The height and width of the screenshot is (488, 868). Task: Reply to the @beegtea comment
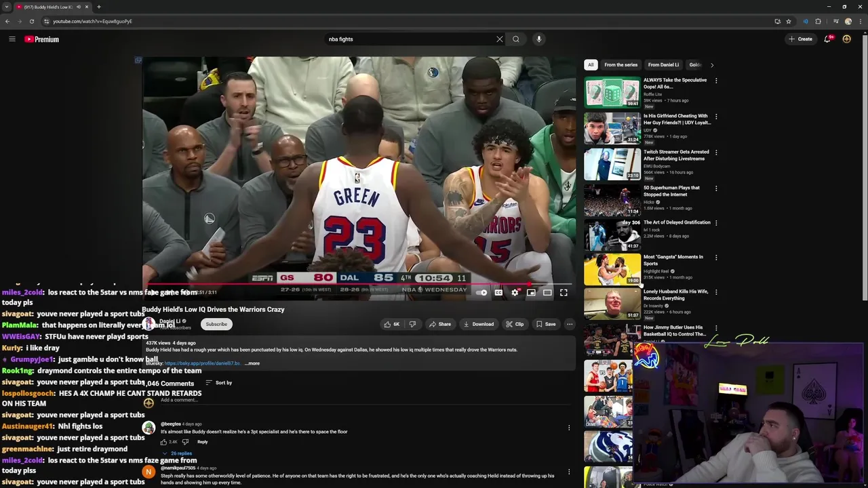[202, 442]
